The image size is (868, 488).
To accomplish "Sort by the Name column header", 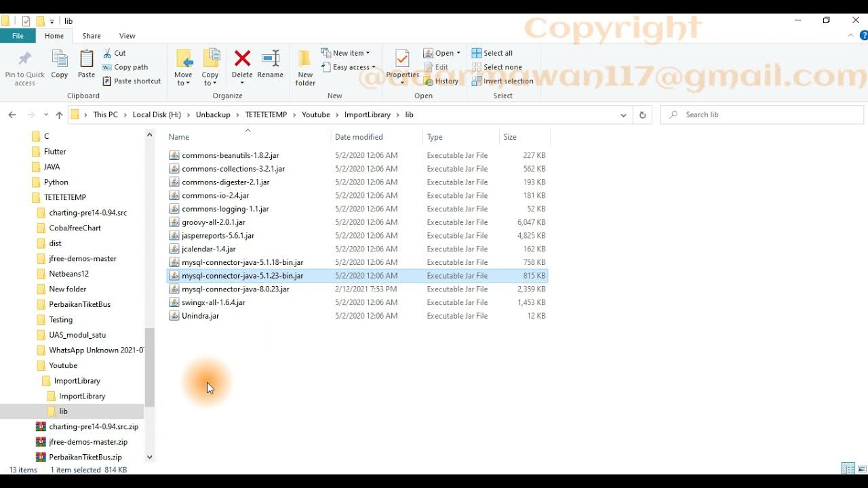I will (x=248, y=137).
